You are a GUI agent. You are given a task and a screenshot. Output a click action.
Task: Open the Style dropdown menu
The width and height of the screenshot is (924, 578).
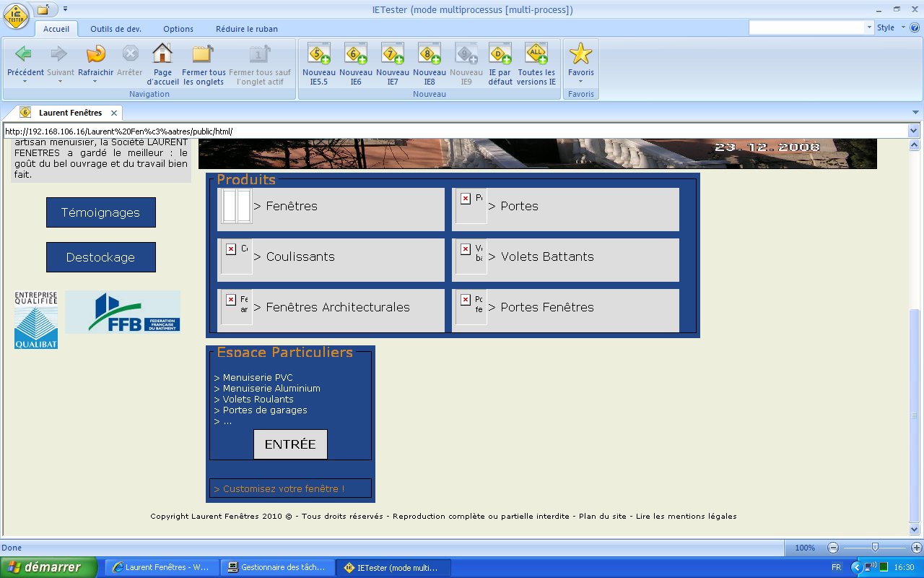click(890, 27)
